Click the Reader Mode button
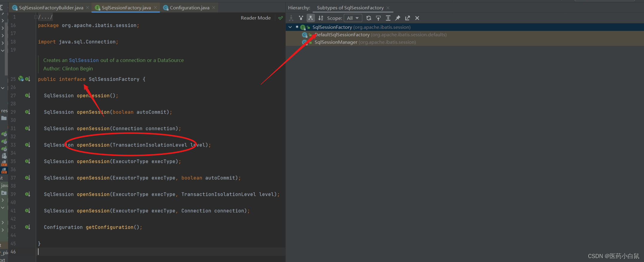Viewport: 644px width, 262px height. click(x=256, y=18)
